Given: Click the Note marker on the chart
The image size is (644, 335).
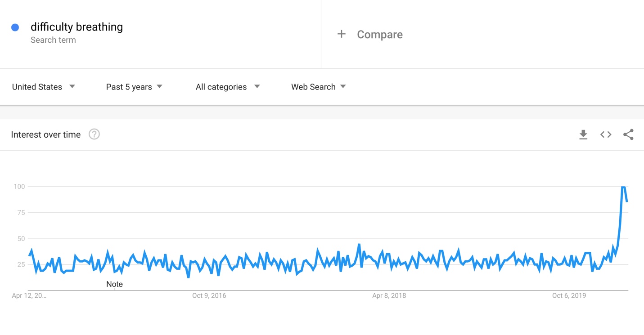Looking at the screenshot, I should click(x=114, y=284).
